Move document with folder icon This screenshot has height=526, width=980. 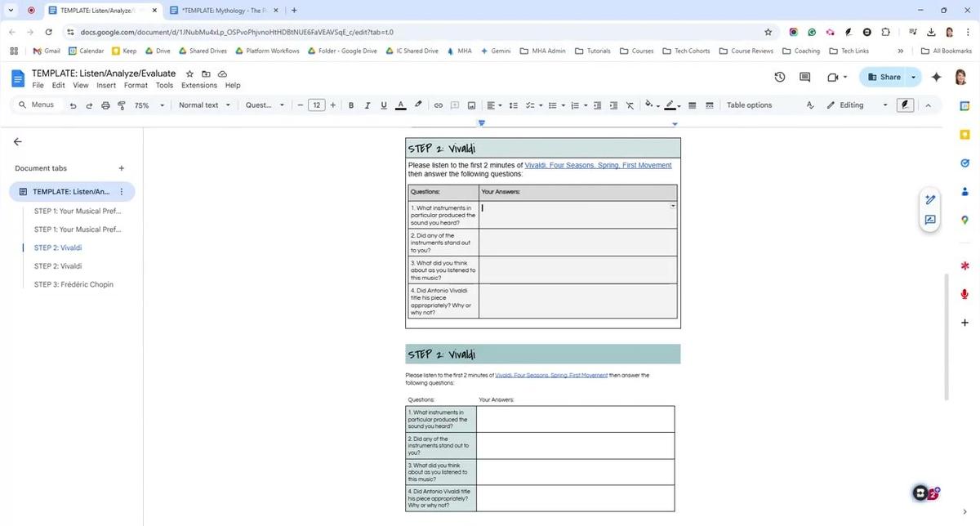click(206, 74)
